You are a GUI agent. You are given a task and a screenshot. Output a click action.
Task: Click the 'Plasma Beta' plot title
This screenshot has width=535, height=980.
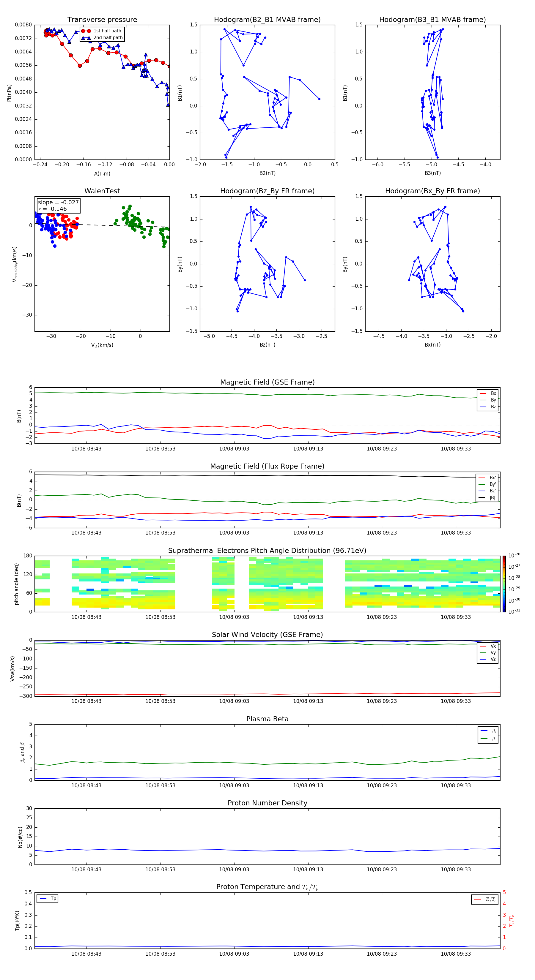pyautogui.click(x=267, y=719)
